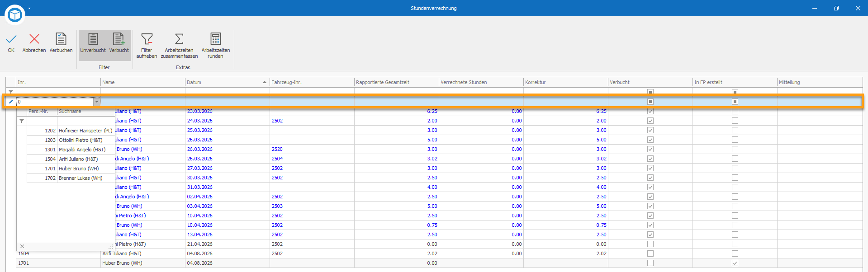Click the Suchname filter row field
Image resolution: width=868 pixels, height=272 pixels.
click(85, 121)
